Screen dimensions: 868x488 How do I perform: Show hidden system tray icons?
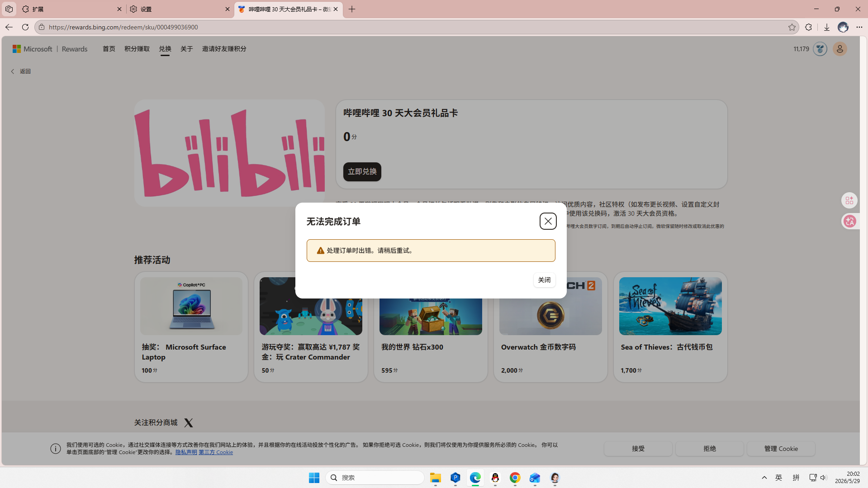click(764, 478)
